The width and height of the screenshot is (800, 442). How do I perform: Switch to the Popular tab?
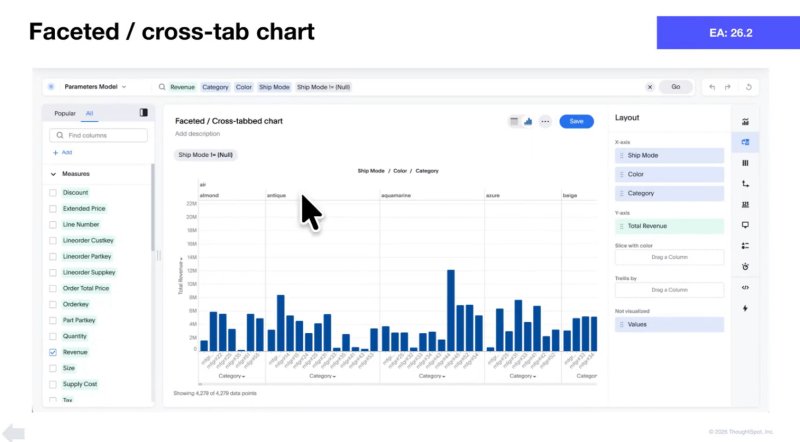[64, 114]
